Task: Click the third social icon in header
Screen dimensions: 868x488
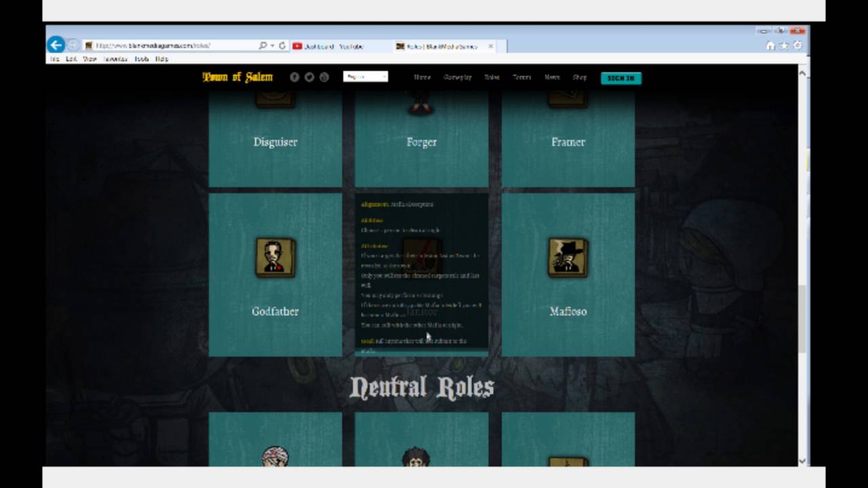Action: coord(324,77)
